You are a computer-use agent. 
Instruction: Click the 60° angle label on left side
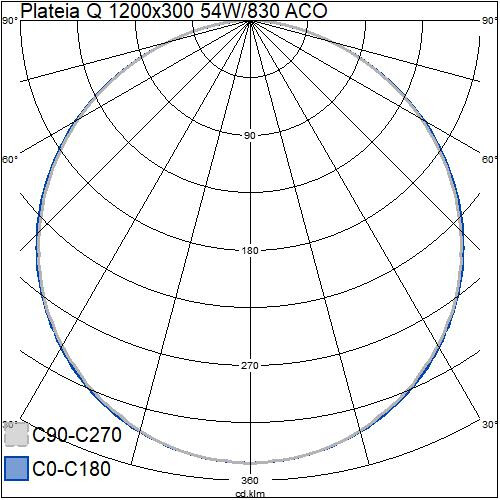pyautogui.click(x=10, y=160)
